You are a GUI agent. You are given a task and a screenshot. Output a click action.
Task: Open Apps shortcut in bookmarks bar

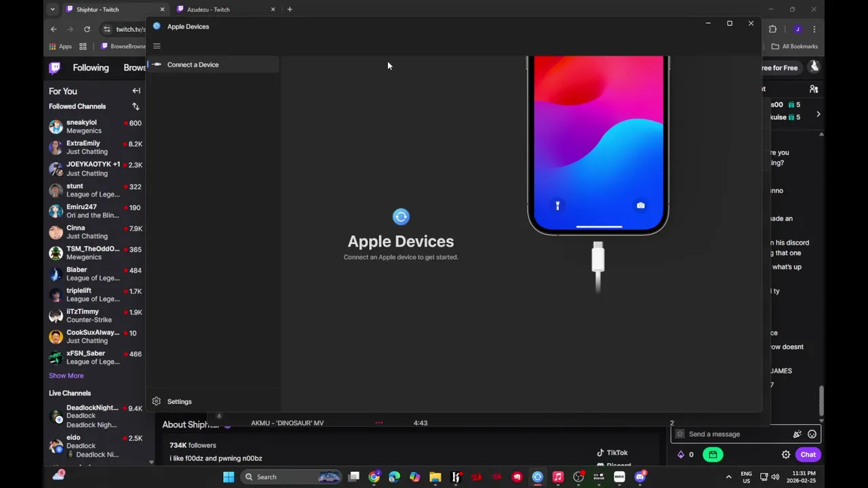[x=60, y=46]
